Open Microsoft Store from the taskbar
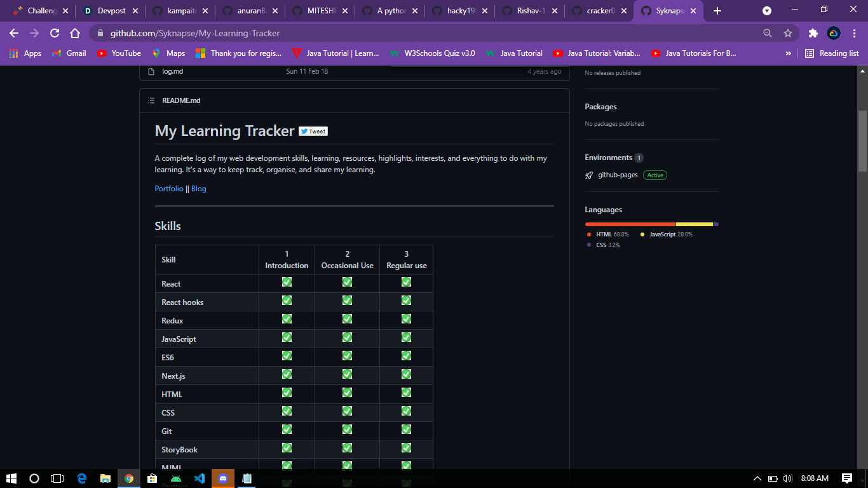This screenshot has height=488, width=868. click(153, 478)
